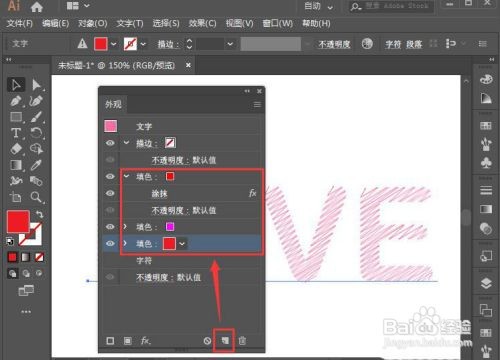The width and height of the screenshot is (500, 360).
Task: Set Color fill mode below swatches
Action: [x=12, y=257]
